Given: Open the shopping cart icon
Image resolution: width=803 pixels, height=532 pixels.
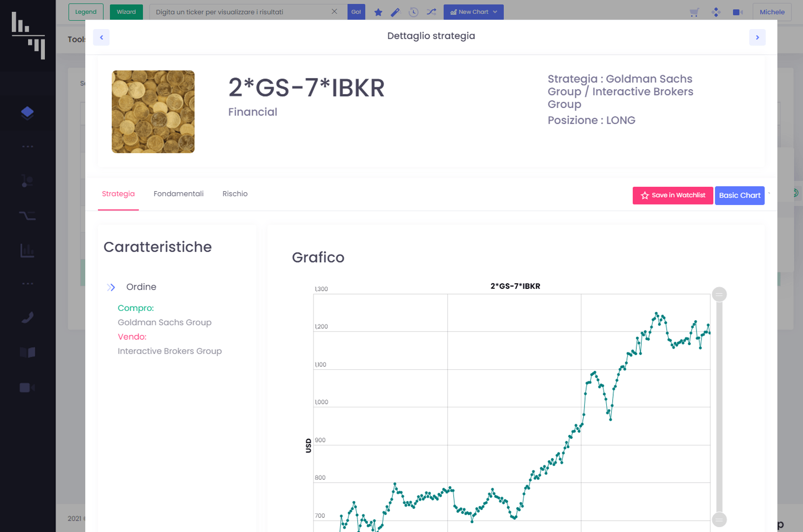Looking at the screenshot, I should 694,12.
